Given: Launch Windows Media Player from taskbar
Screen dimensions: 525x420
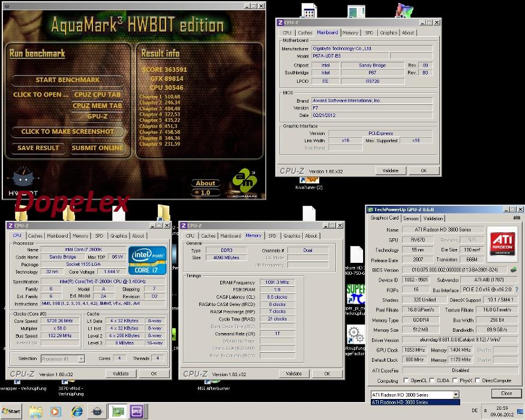Looking at the screenshot, I should [x=56, y=412].
